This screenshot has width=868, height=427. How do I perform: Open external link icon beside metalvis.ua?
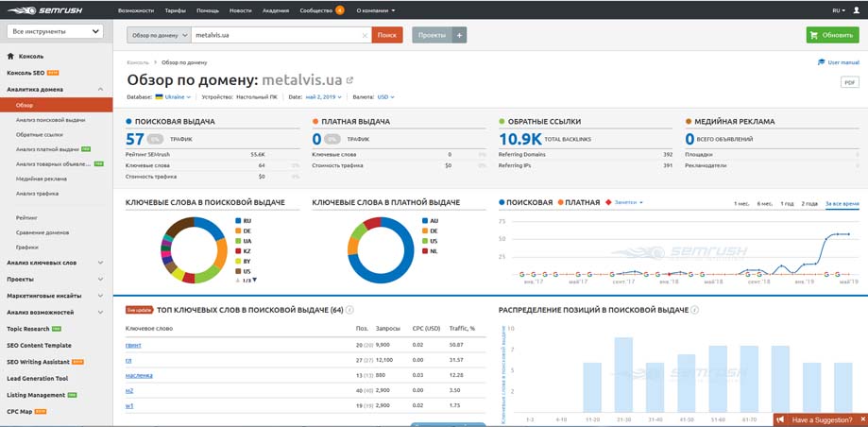349,80
